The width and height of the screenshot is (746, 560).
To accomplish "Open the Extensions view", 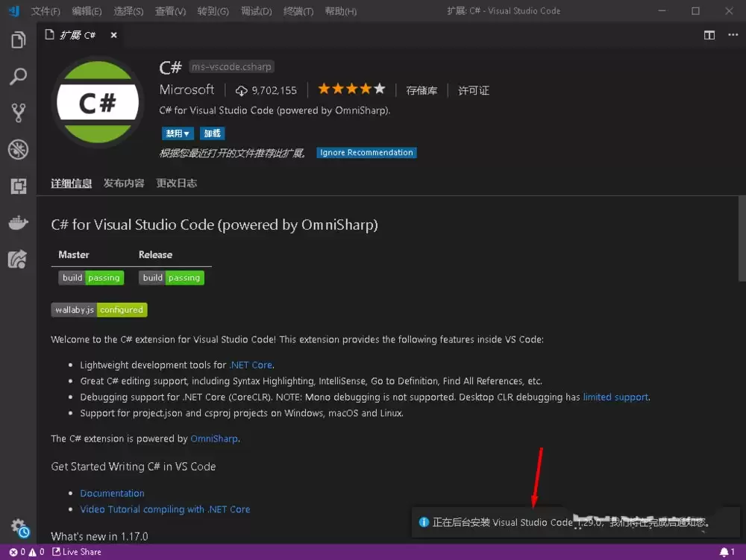I will (x=18, y=184).
